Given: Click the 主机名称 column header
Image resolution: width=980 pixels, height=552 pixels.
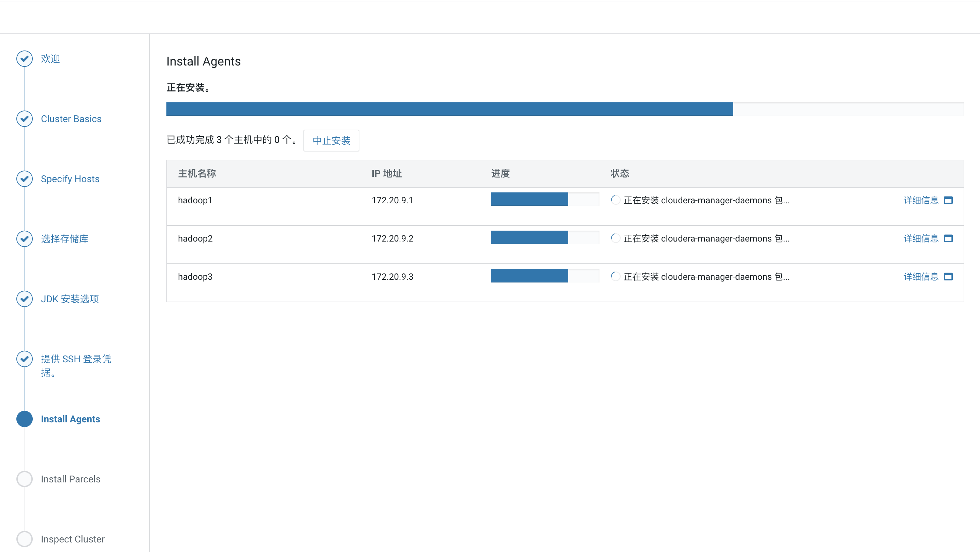Looking at the screenshot, I should click(197, 174).
